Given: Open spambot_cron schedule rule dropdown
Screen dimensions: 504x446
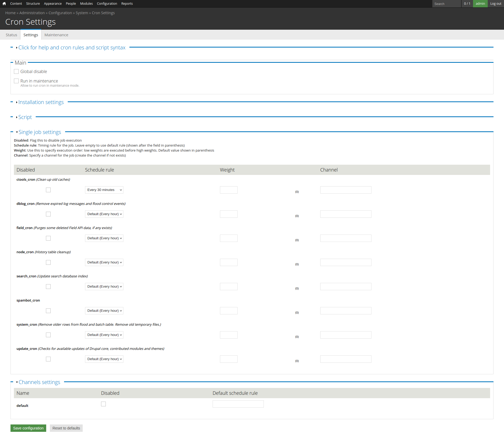Looking at the screenshot, I should (104, 311).
